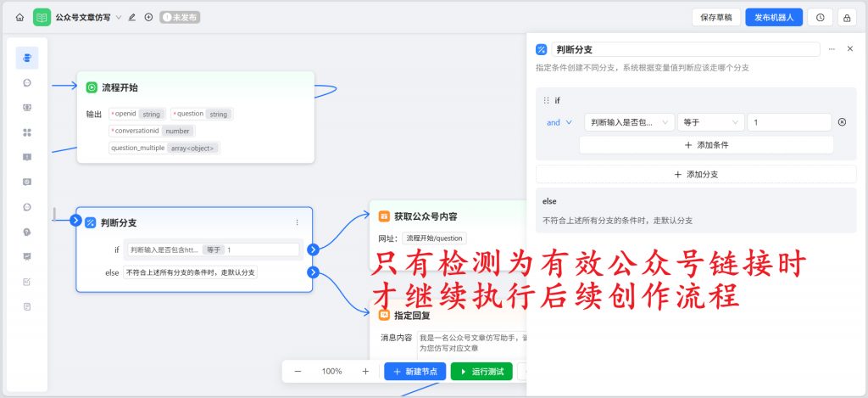Zoom out canvas with minus button
This screenshot has height=398, width=868.
[298, 372]
